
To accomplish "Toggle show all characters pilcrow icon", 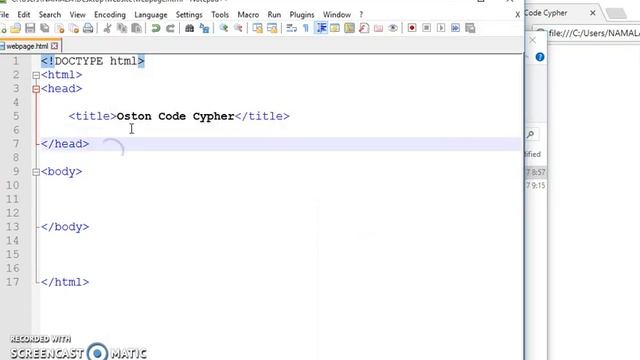I will [306, 28].
